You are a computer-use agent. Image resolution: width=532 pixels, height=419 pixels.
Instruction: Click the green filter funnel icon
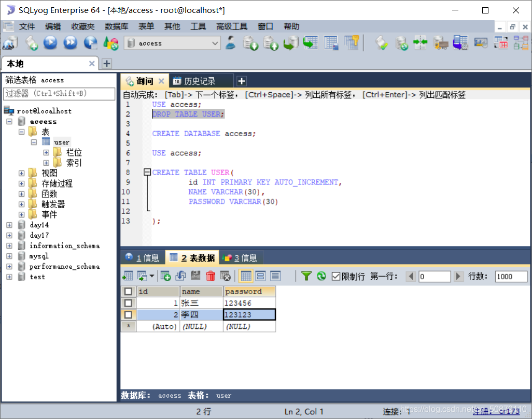click(x=306, y=276)
